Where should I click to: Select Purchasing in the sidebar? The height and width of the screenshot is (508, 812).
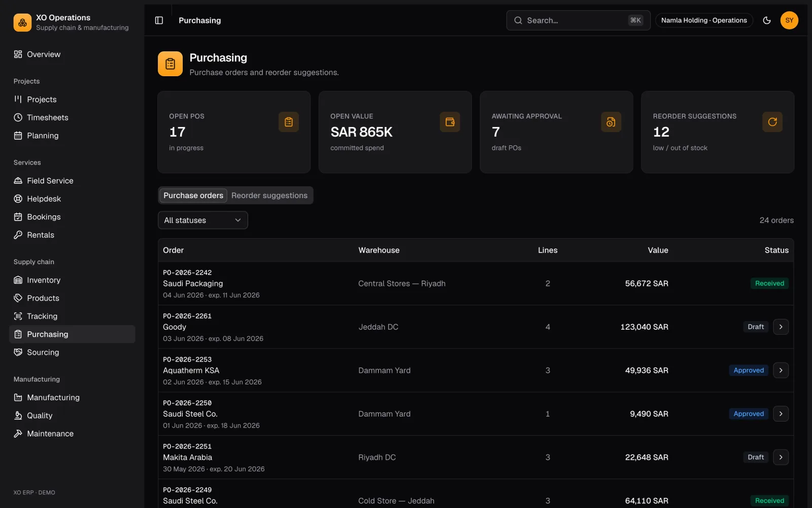(72, 334)
